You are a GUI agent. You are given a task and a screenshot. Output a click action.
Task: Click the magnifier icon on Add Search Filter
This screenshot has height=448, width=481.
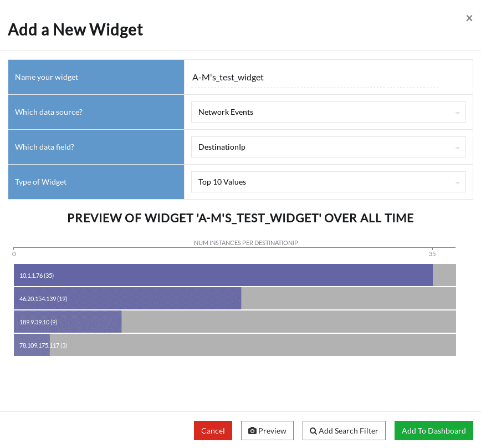[x=313, y=431]
